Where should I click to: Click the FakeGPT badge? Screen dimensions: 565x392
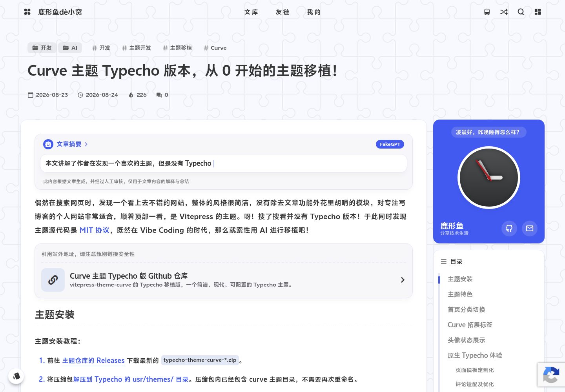390,144
